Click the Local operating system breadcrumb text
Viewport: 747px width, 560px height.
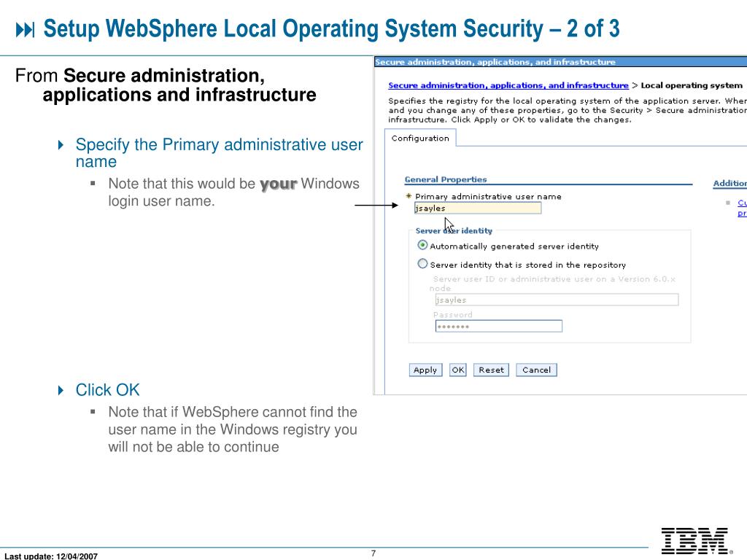pos(692,85)
